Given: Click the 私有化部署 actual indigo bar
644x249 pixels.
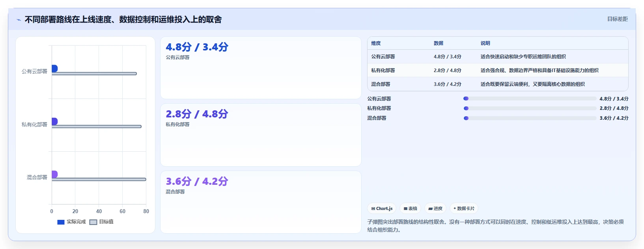Looking at the screenshot, I should [x=54, y=121].
